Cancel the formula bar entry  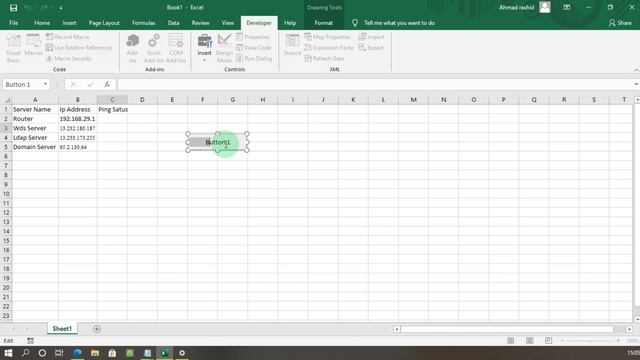click(x=73, y=84)
